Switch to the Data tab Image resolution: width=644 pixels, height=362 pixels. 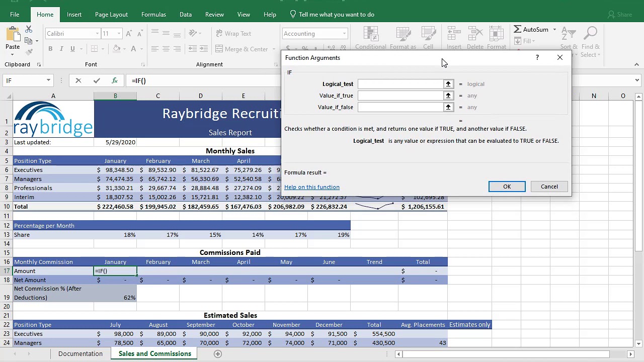(x=186, y=15)
